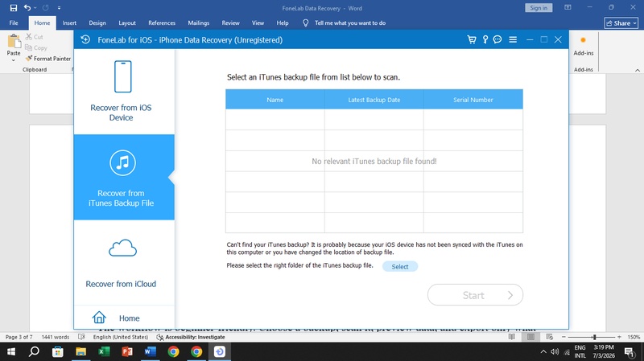The width and height of the screenshot is (644, 361).
Task: Click the proofing check icon in status bar
Action: coord(82,337)
